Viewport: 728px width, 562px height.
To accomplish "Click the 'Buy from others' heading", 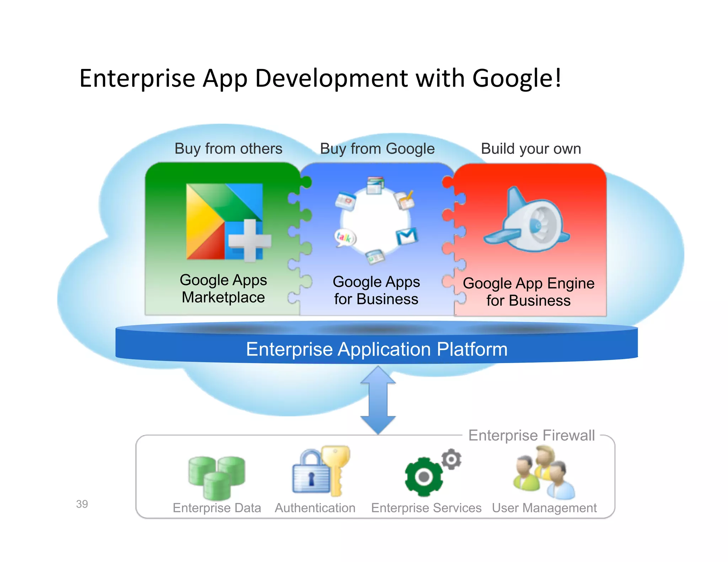I will coord(228,149).
